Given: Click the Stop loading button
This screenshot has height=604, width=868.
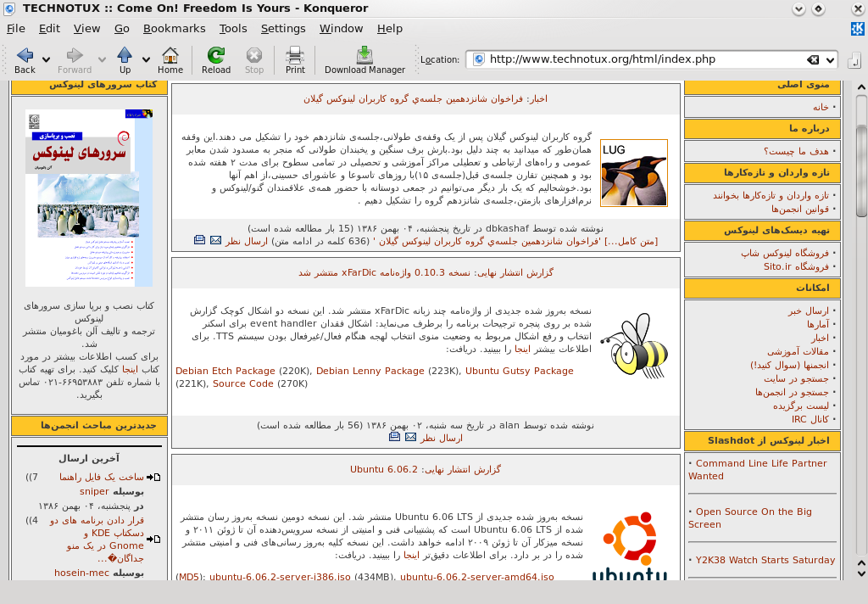Looking at the screenshot, I should (254, 60).
